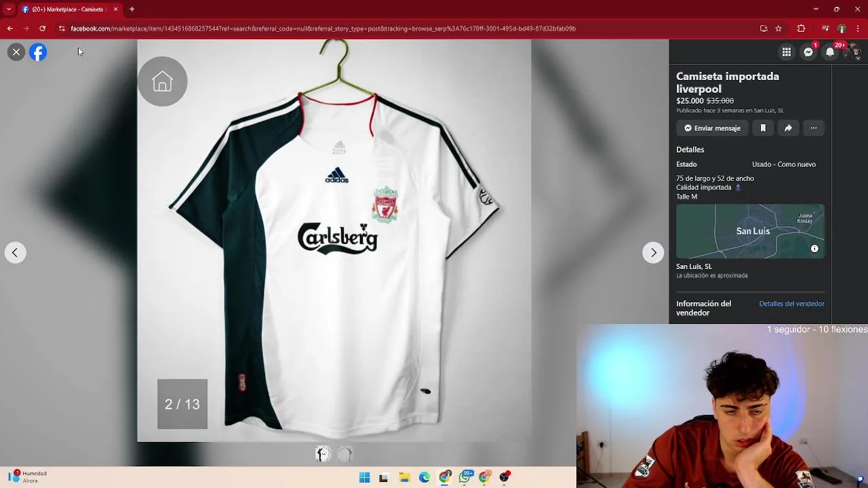Open a new browser tab
The width and height of the screenshot is (868, 488).
(x=132, y=9)
